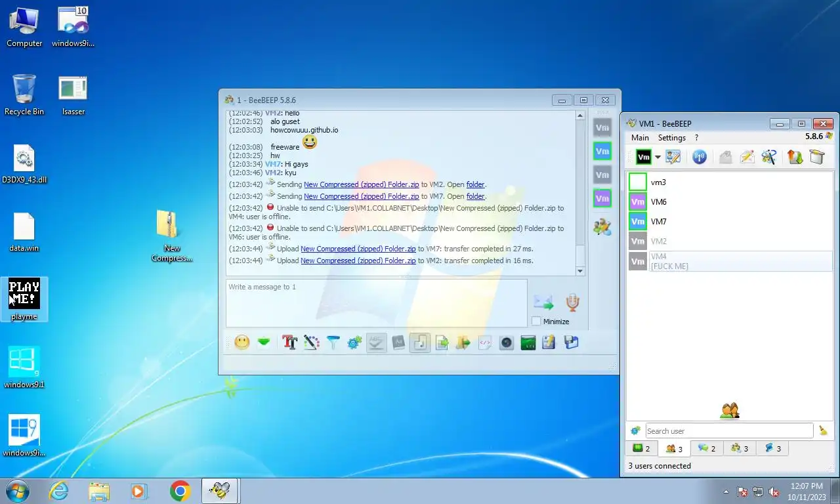Click the muted volume tray icon
Image resolution: width=840 pixels, height=504 pixels.
point(774,492)
